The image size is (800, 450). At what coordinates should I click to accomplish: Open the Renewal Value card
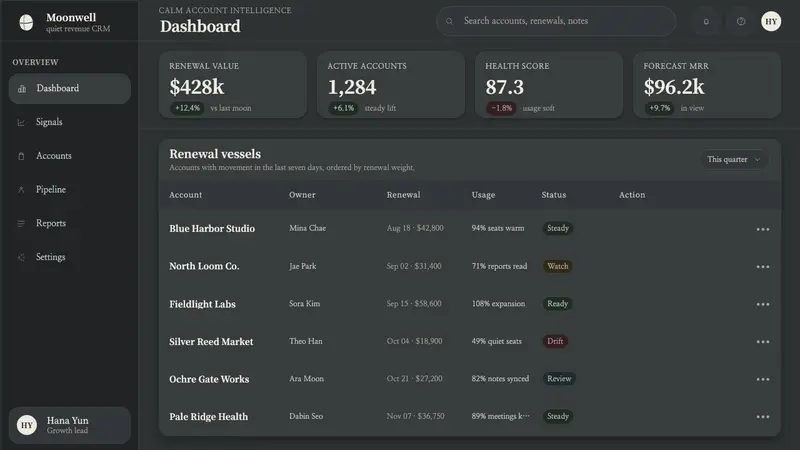point(233,85)
